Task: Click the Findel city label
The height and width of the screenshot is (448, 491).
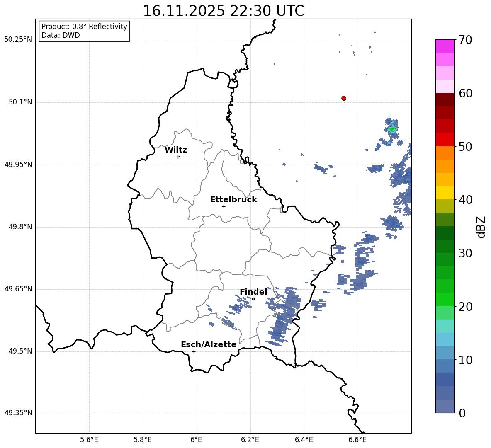Action: click(253, 292)
